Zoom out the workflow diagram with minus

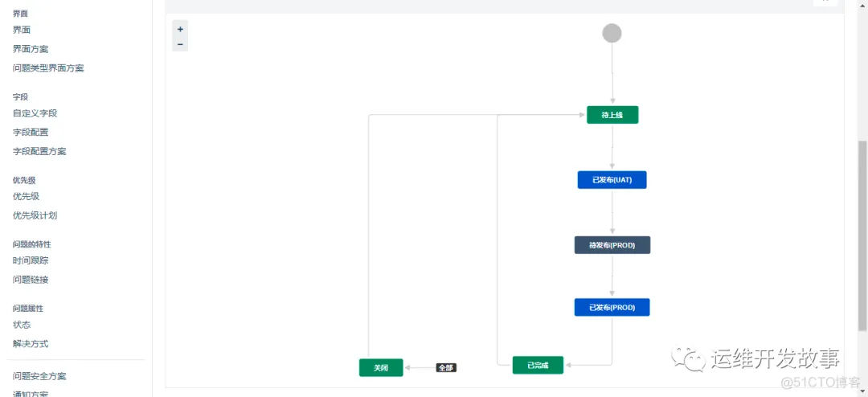pyautogui.click(x=180, y=44)
